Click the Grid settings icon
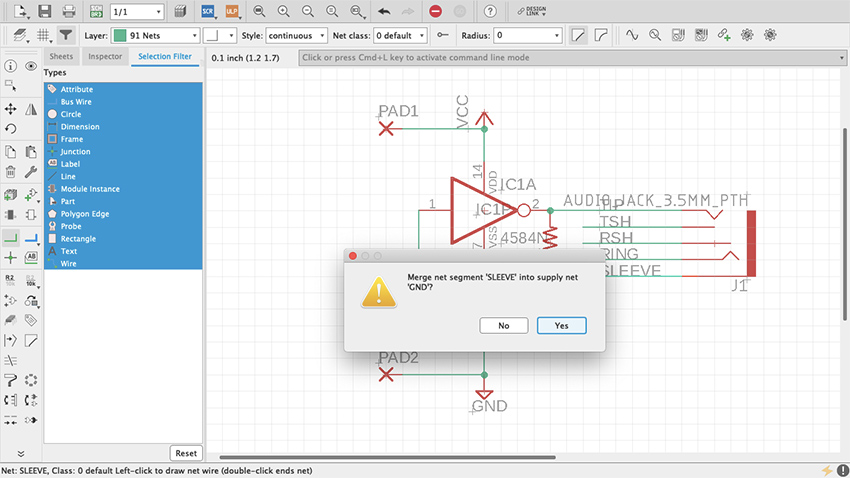 (x=43, y=36)
